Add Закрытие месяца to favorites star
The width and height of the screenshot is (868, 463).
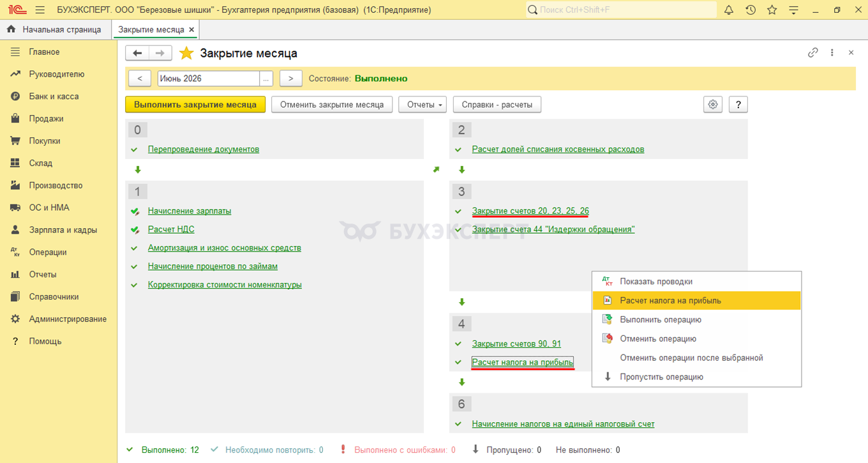186,53
